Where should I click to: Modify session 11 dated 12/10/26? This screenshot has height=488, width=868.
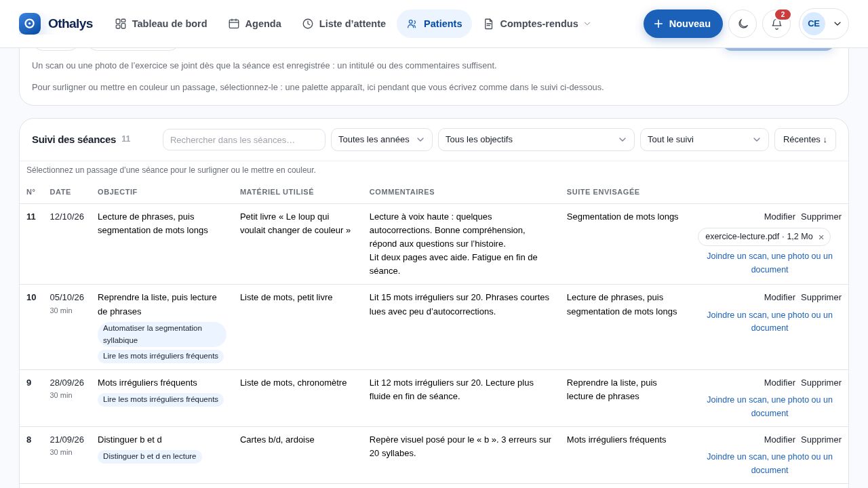pyautogui.click(x=780, y=217)
